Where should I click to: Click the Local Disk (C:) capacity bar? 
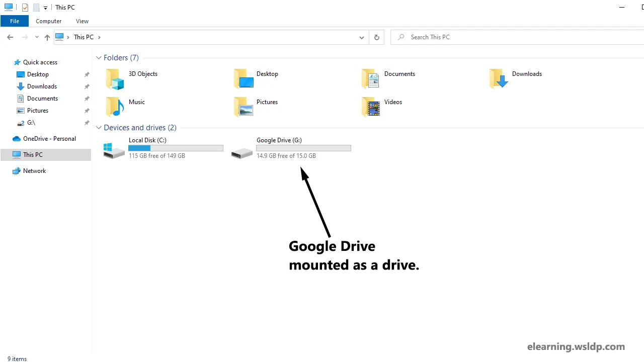[x=176, y=148]
